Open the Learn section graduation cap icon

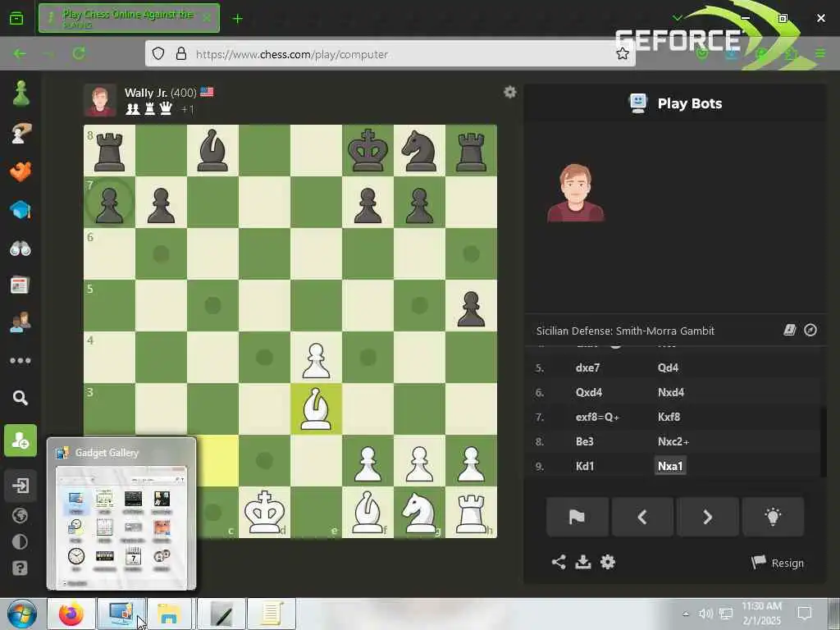(21, 210)
